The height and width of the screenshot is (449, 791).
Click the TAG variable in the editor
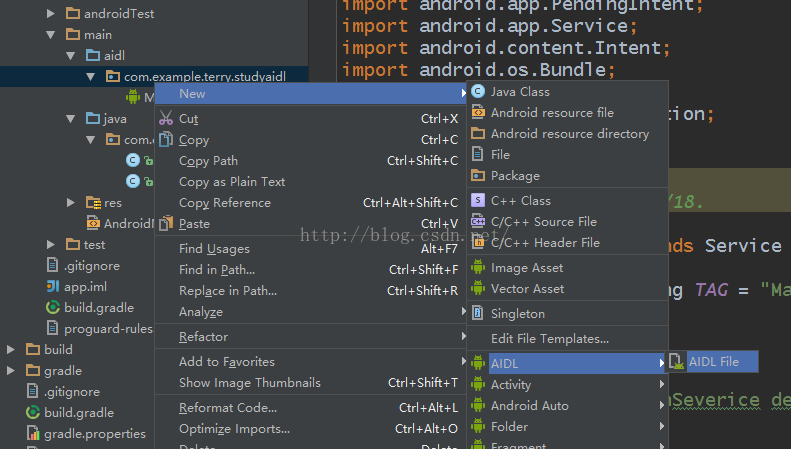pyautogui.click(x=711, y=290)
